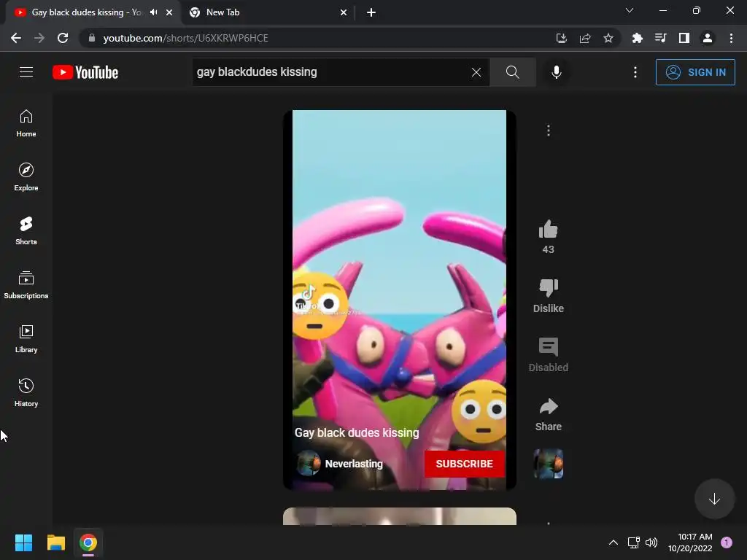Dislike the Short with thumbs down
747x560 pixels.
(549, 287)
